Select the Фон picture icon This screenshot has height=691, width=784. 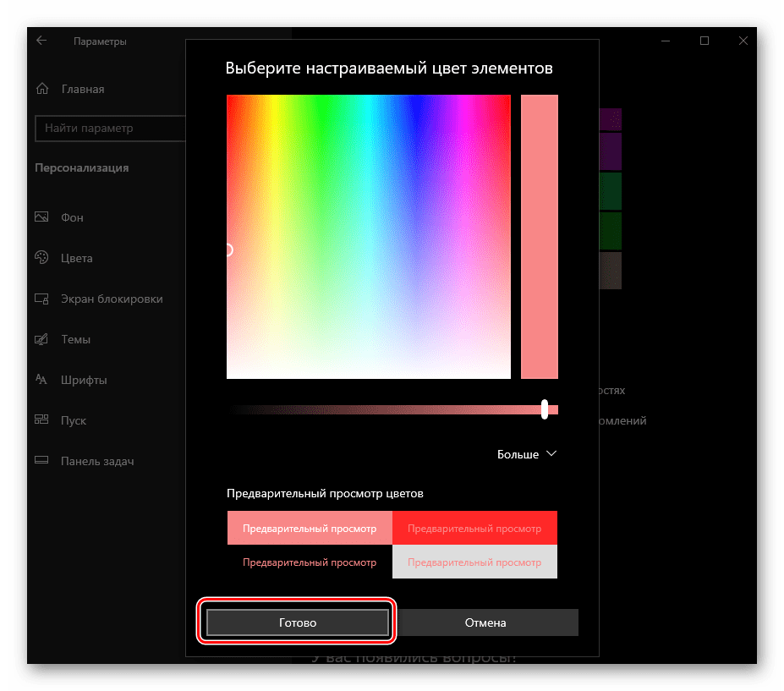coord(41,217)
